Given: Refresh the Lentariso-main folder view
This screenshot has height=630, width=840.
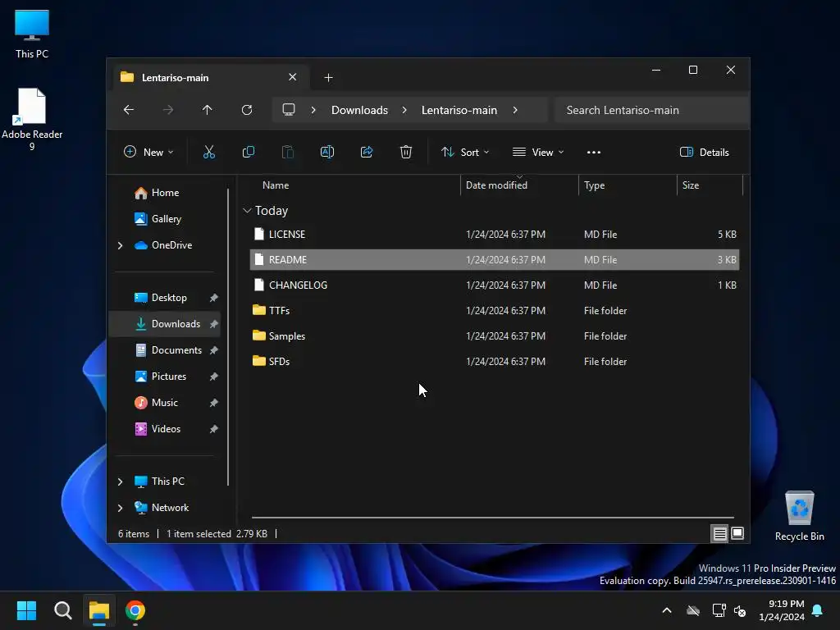Looking at the screenshot, I should pyautogui.click(x=247, y=110).
